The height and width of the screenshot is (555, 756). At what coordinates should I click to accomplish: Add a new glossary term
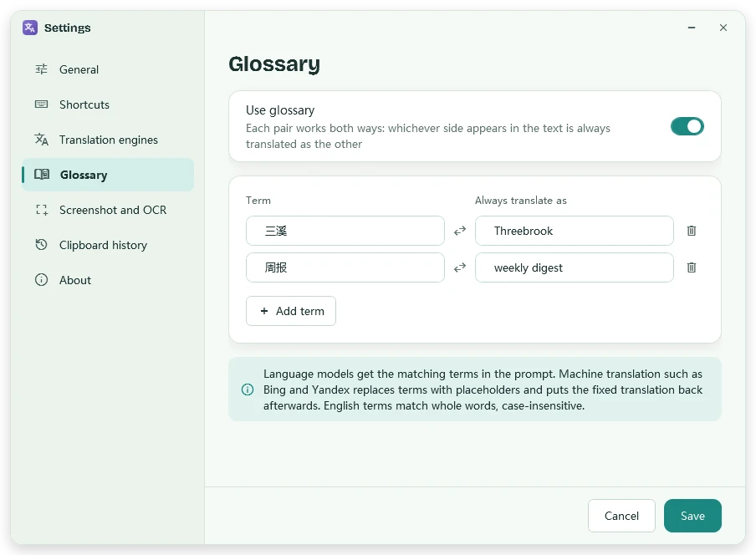291,311
